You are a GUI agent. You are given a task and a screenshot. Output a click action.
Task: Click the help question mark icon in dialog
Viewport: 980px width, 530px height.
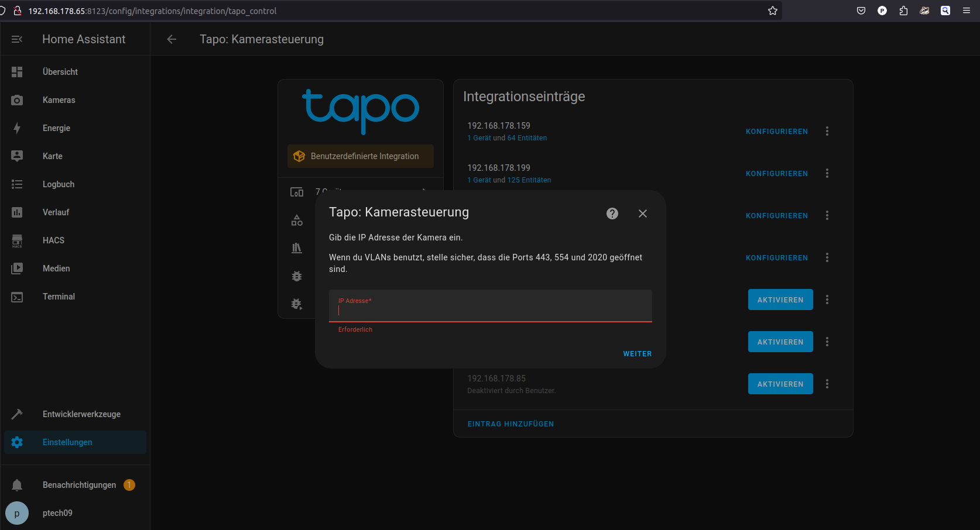[x=612, y=214]
